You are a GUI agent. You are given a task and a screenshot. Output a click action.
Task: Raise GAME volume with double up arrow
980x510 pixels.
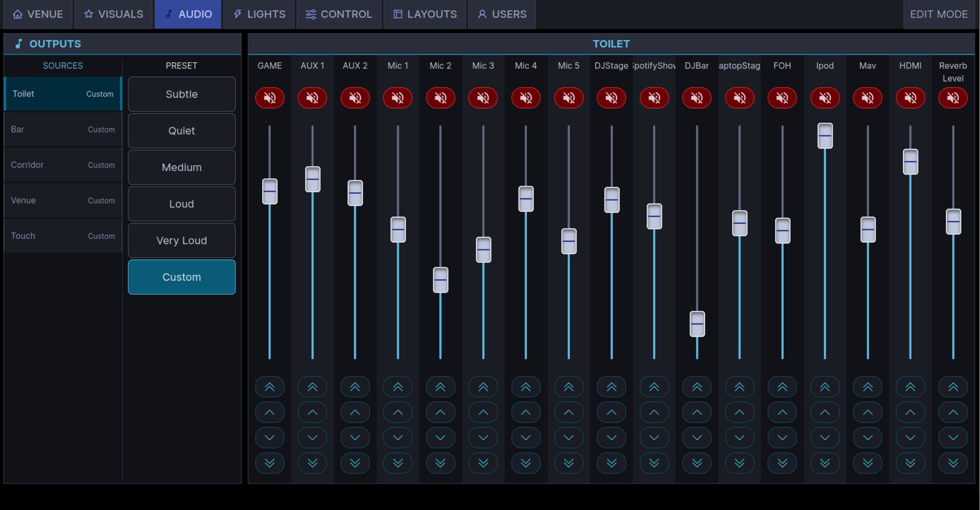269,387
